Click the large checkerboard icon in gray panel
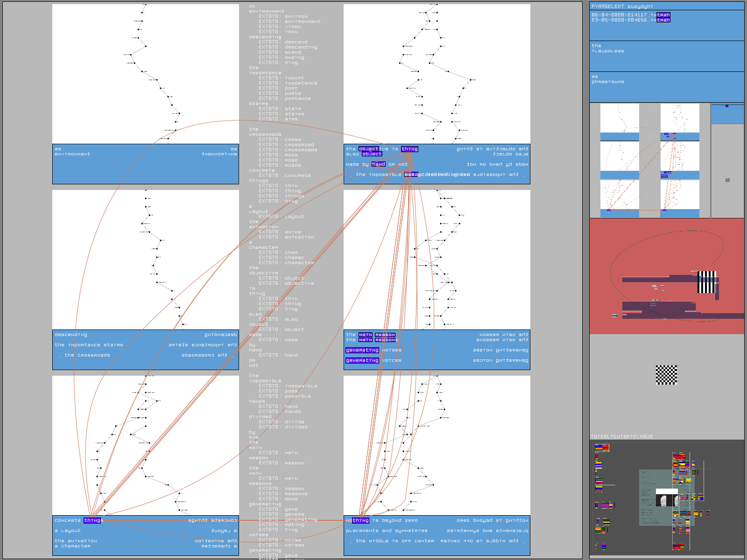This screenshot has width=747, height=560. click(x=666, y=375)
